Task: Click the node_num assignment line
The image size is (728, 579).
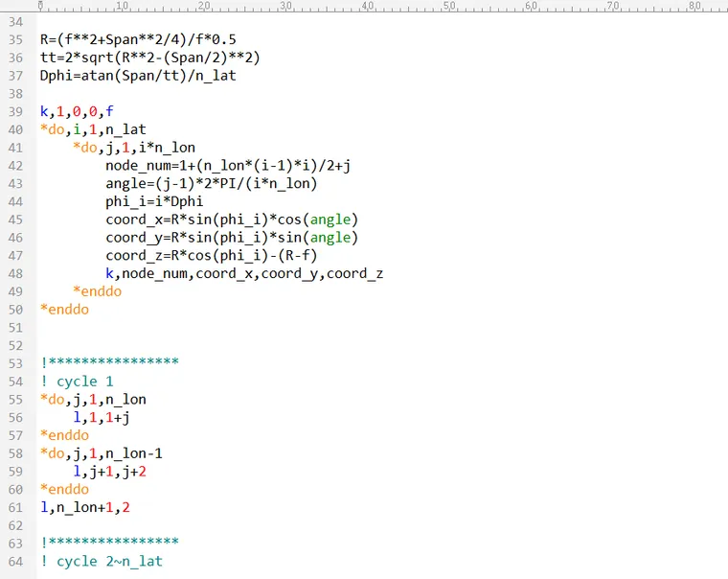Action: point(228,166)
